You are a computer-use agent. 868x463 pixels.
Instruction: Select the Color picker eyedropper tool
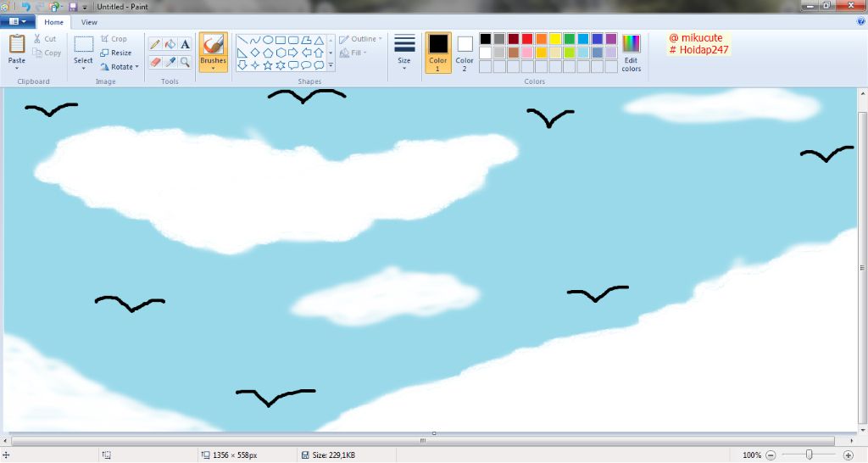(170, 62)
